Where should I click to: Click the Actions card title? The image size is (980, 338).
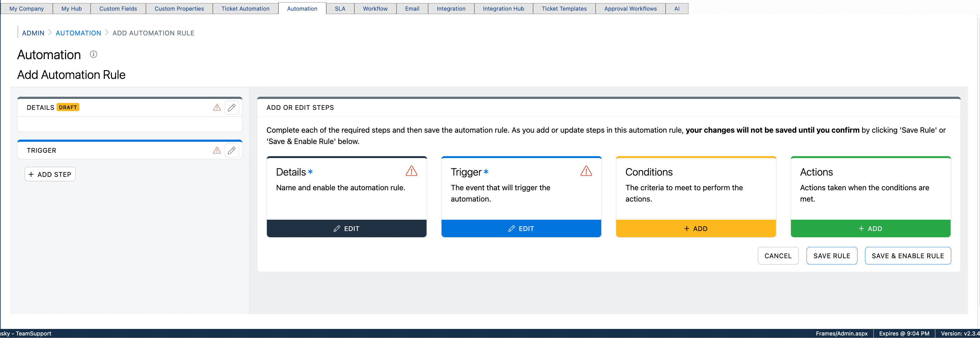pos(817,172)
